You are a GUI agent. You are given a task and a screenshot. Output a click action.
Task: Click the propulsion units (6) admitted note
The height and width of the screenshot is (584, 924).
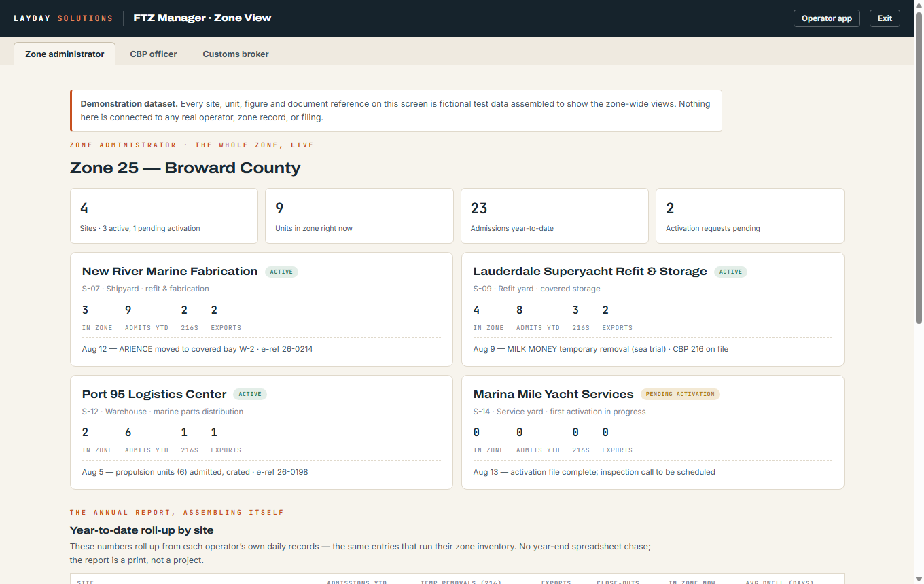pyautogui.click(x=195, y=472)
